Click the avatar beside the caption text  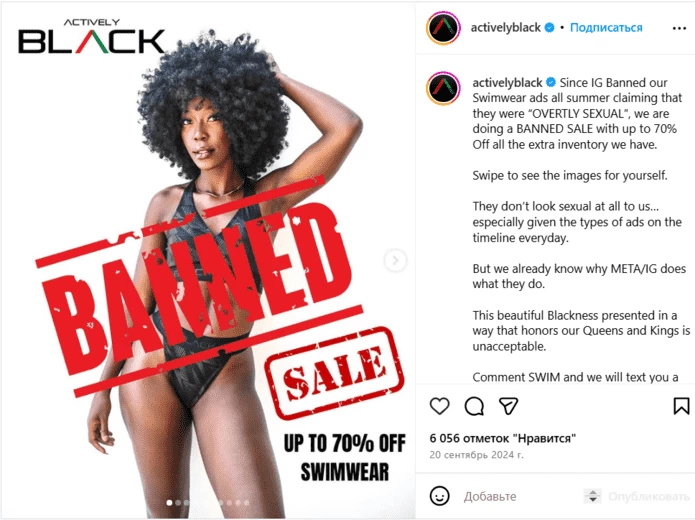coord(443,88)
